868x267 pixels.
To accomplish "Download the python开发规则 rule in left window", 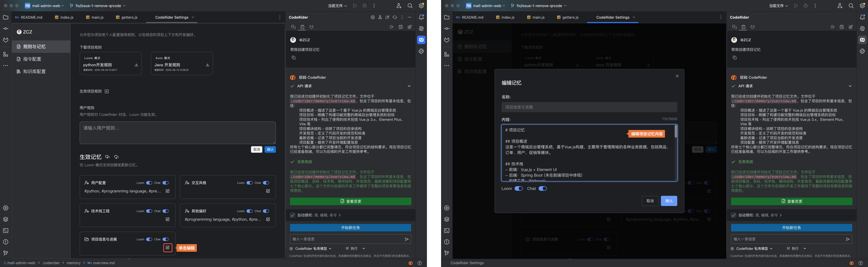I will click(136, 65).
